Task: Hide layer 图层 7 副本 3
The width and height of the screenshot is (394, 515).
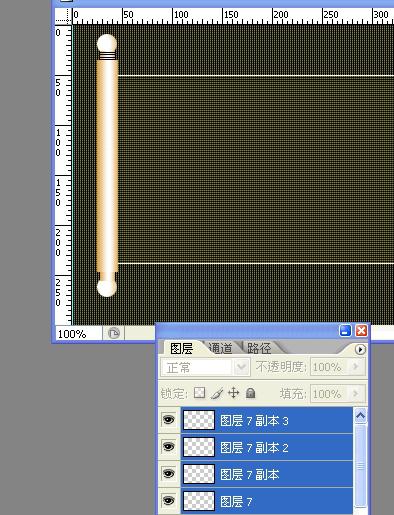Action: click(169, 420)
